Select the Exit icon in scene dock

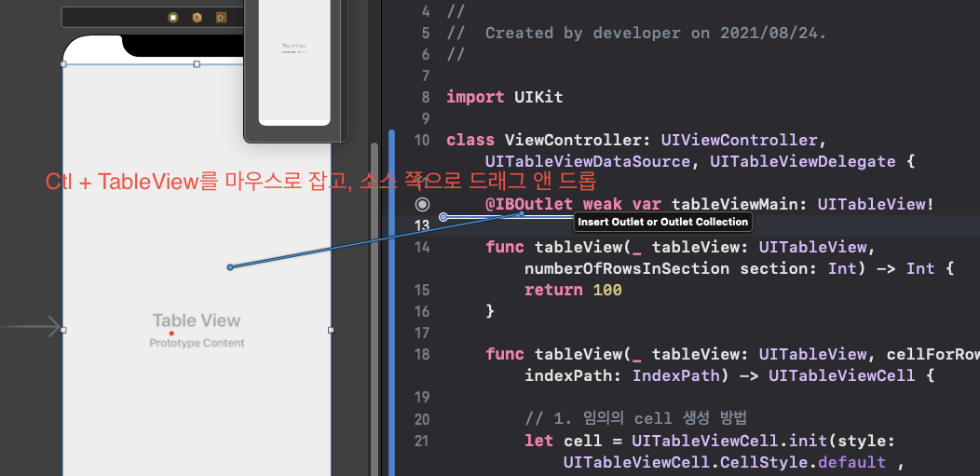(x=221, y=18)
